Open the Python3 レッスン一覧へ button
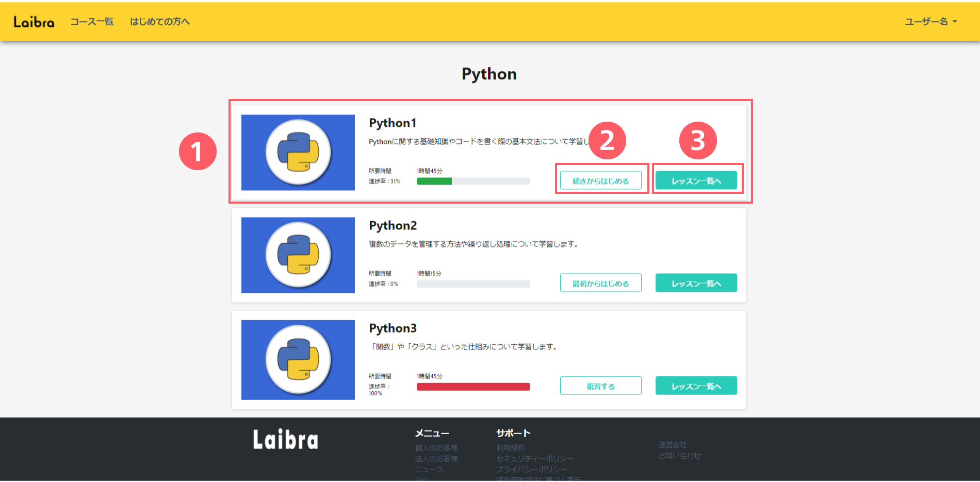 pos(696,386)
